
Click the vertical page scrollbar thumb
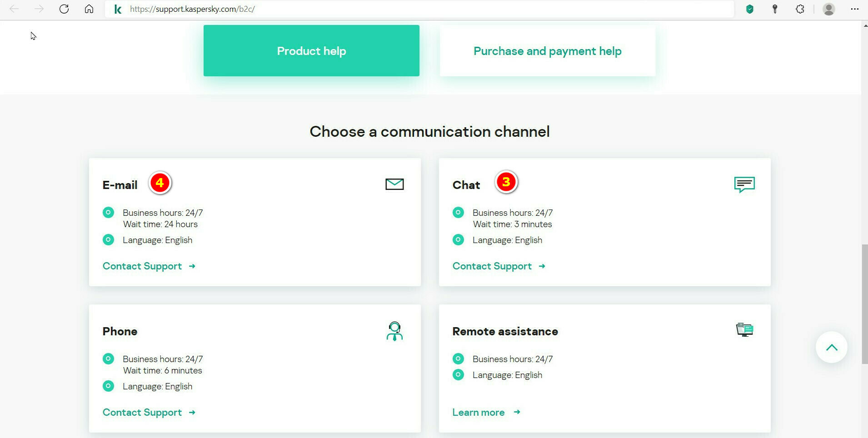point(864,304)
